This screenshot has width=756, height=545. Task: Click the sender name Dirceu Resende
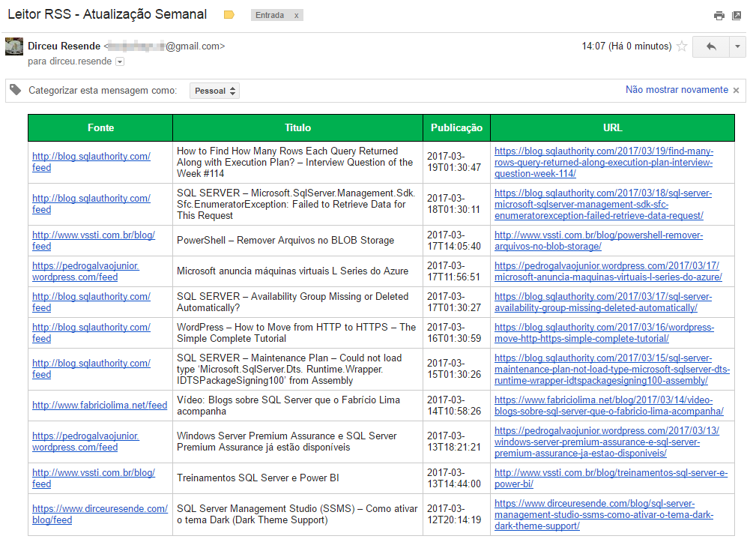(64, 46)
